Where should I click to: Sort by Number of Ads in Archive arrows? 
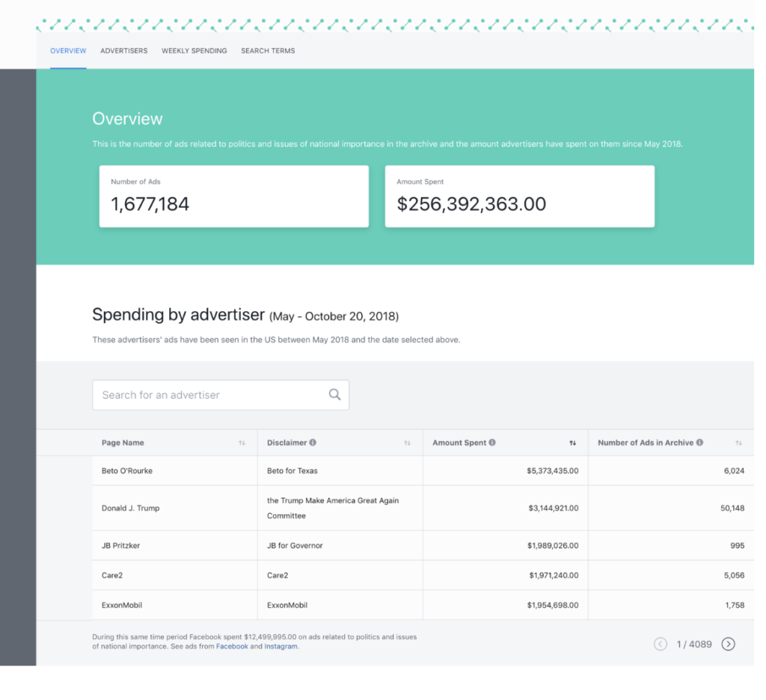[x=738, y=443]
